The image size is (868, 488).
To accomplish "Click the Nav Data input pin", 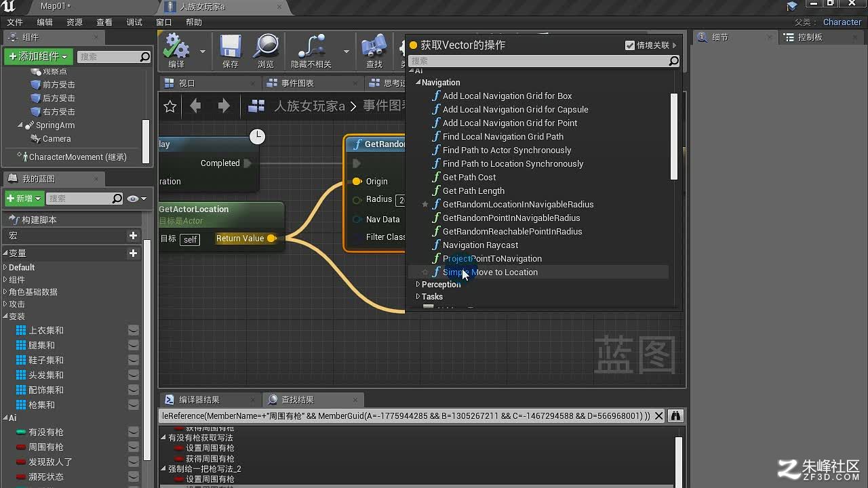I will tap(357, 220).
